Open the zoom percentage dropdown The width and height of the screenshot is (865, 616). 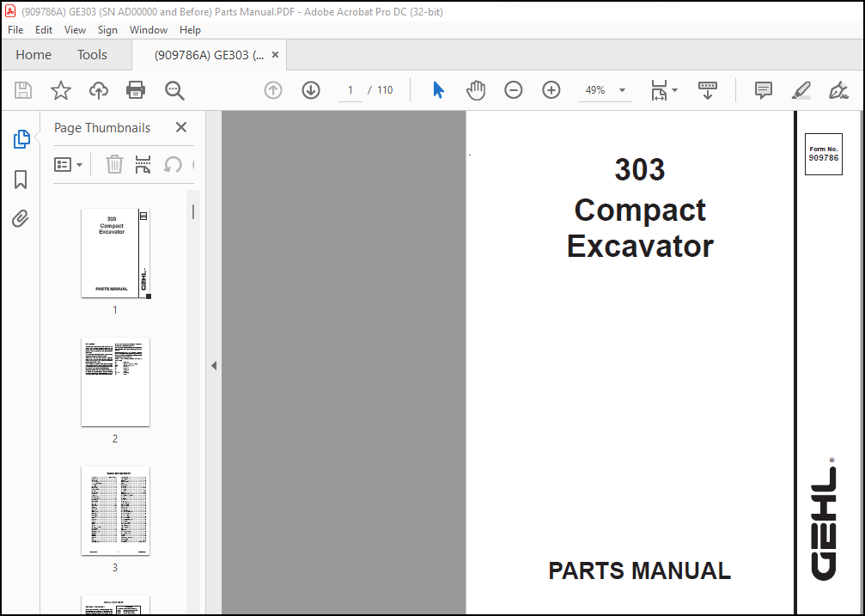pos(622,90)
